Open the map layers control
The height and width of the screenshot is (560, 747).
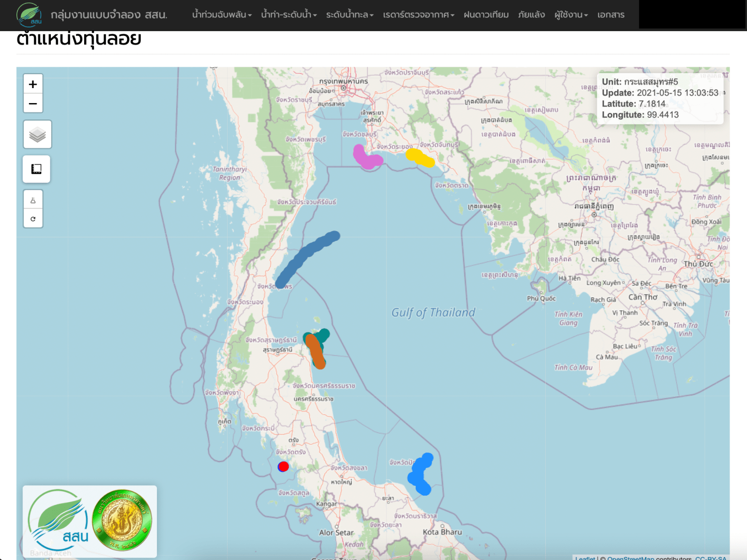click(37, 134)
